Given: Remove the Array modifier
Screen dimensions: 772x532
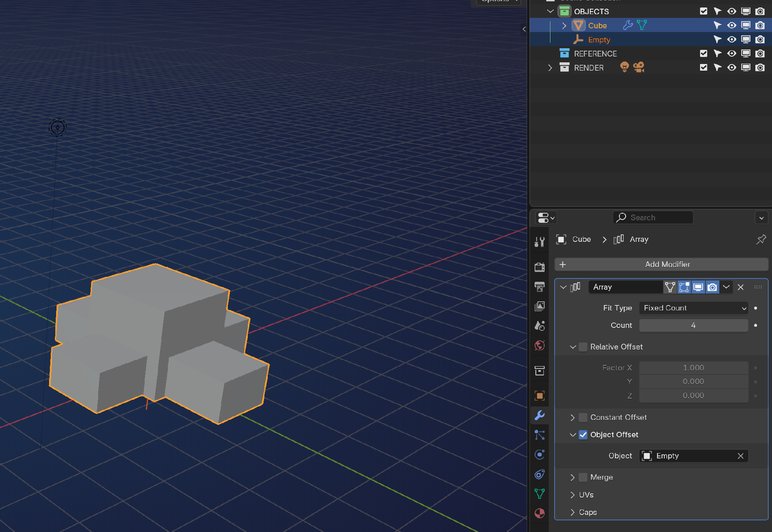Looking at the screenshot, I should [x=741, y=287].
